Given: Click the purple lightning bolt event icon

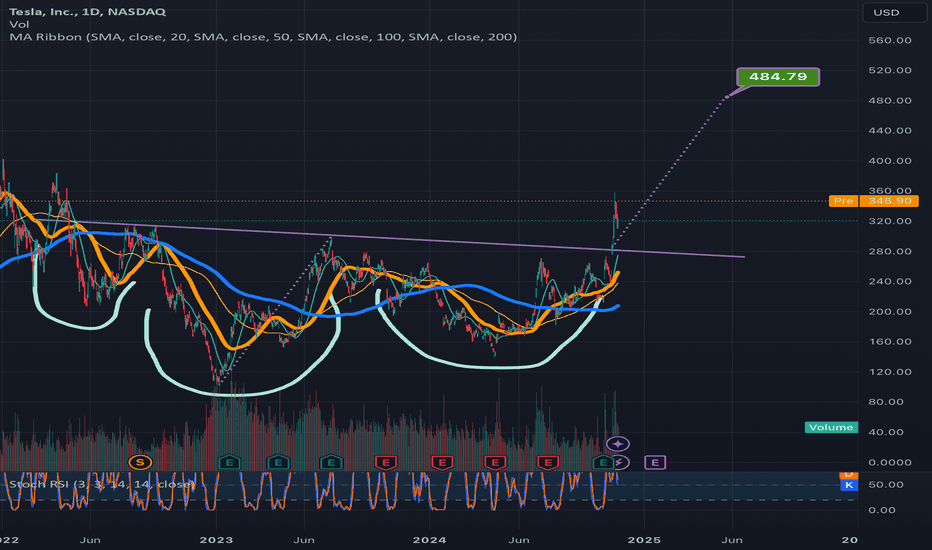Looking at the screenshot, I should [x=620, y=462].
